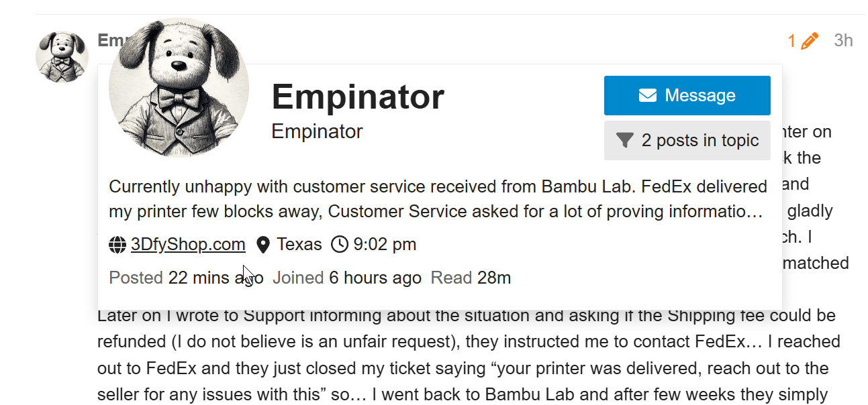Click the globe icon next to the website
The width and height of the screenshot is (868, 405).
[x=117, y=245]
